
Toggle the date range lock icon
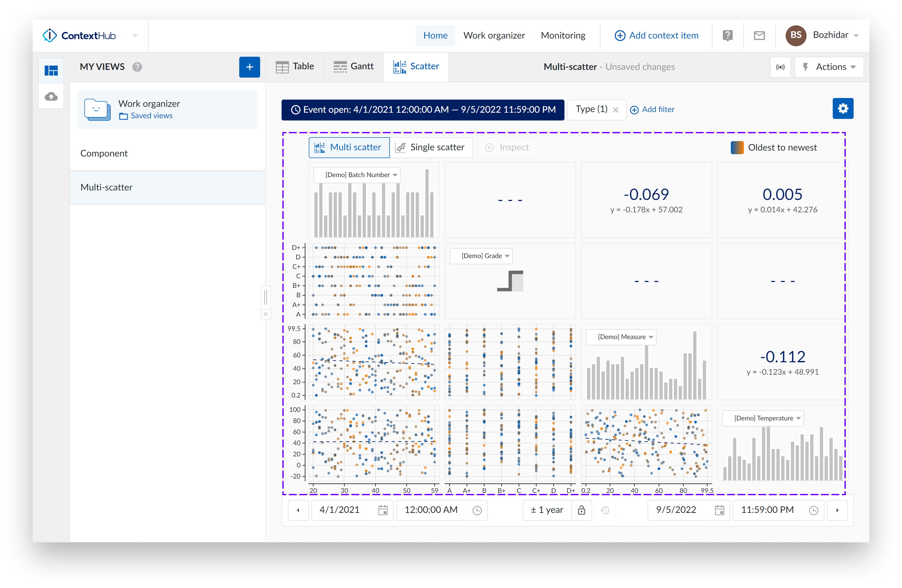(x=582, y=510)
